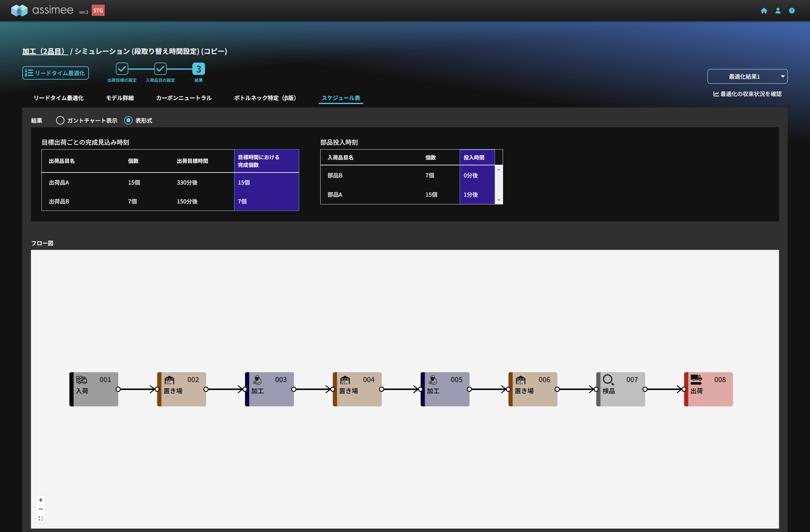Image resolution: width=810 pixels, height=532 pixels.
Task: Click the 部品B row name
Action: pyautogui.click(x=335, y=176)
